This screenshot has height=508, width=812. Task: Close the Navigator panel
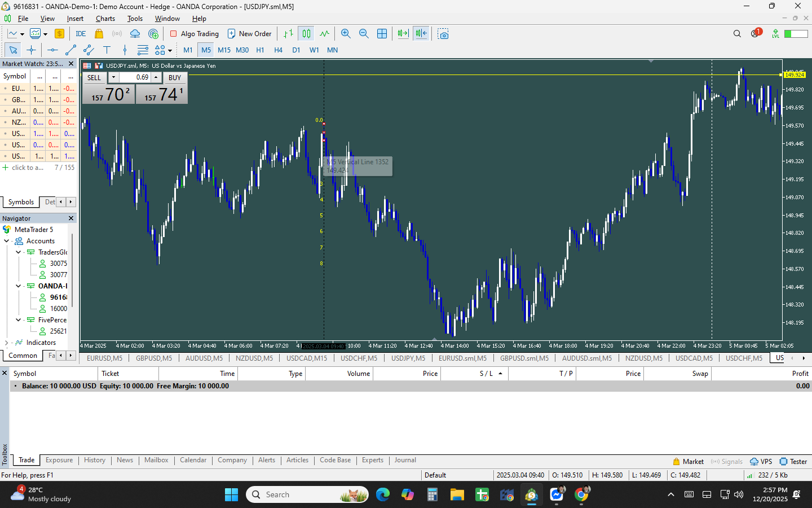click(x=71, y=218)
